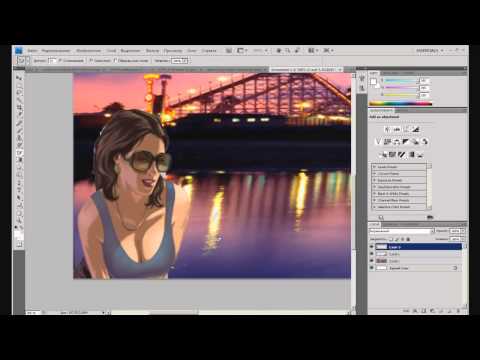The image size is (480, 360).
Task: Pick a color from the spectrum ramp in the Color panel
Action: click(400, 104)
